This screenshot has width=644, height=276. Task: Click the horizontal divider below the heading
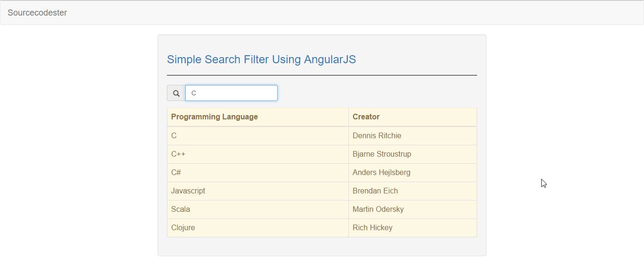(x=322, y=75)
